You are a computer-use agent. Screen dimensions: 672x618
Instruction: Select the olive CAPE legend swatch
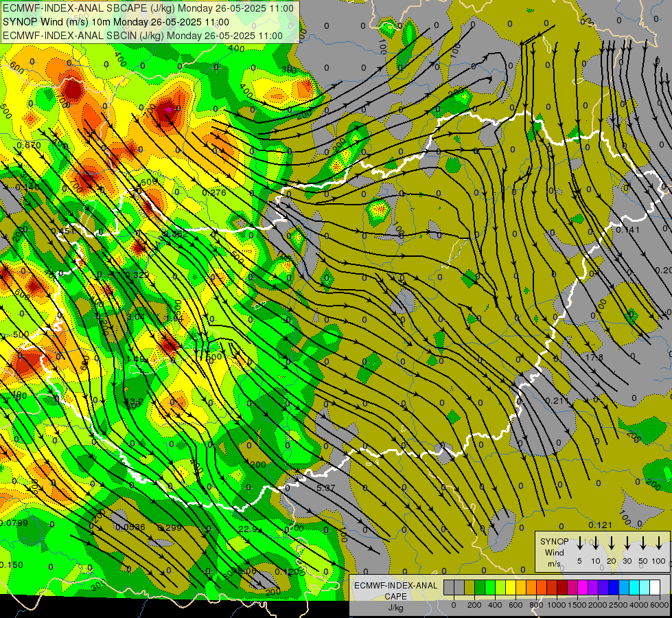pyautogui.click(x=470, y=587)
